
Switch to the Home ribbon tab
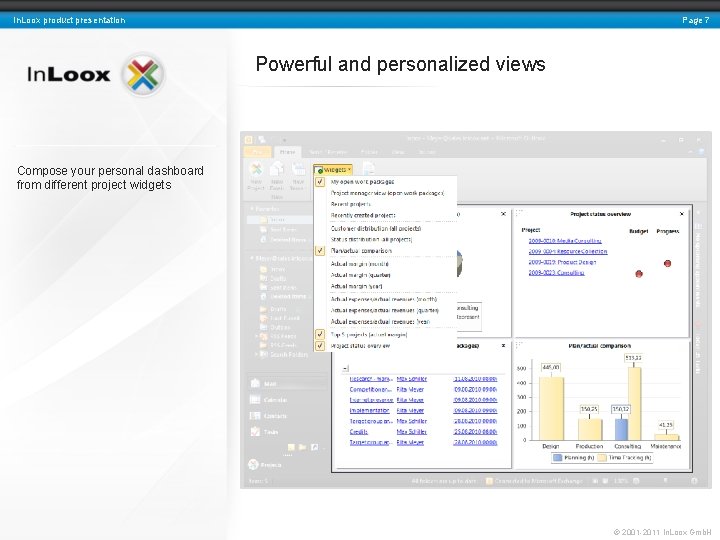(287, 152)
